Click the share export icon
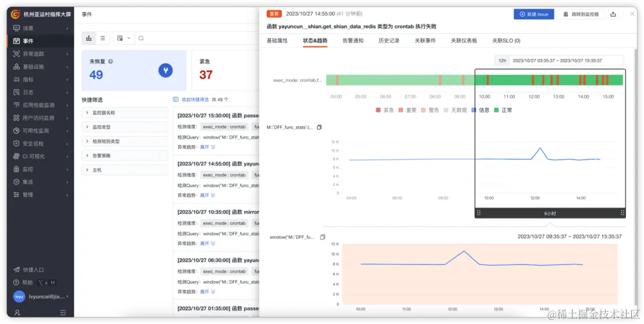The width and height of the screenshot is (644, 324). pos(613,14)
